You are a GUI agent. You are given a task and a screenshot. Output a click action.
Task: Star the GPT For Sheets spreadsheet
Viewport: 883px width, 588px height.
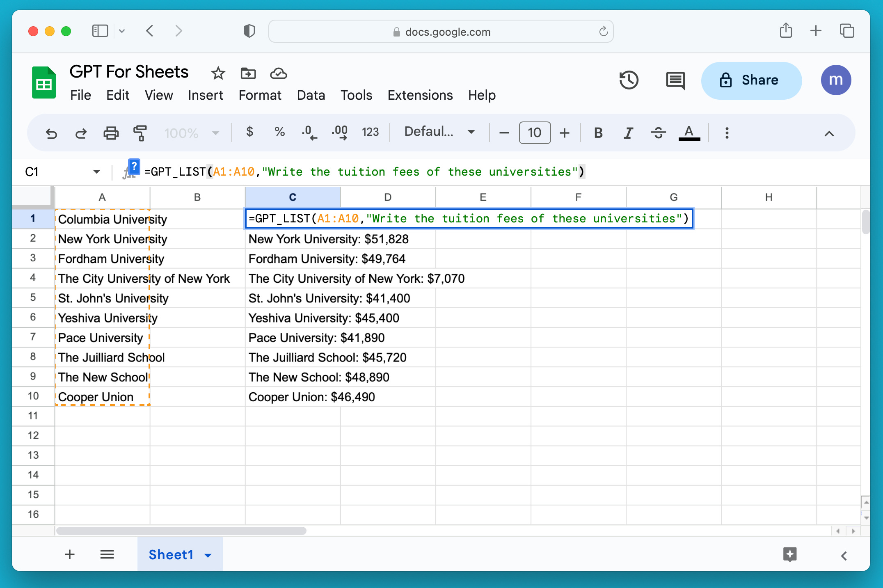[218, 73]
